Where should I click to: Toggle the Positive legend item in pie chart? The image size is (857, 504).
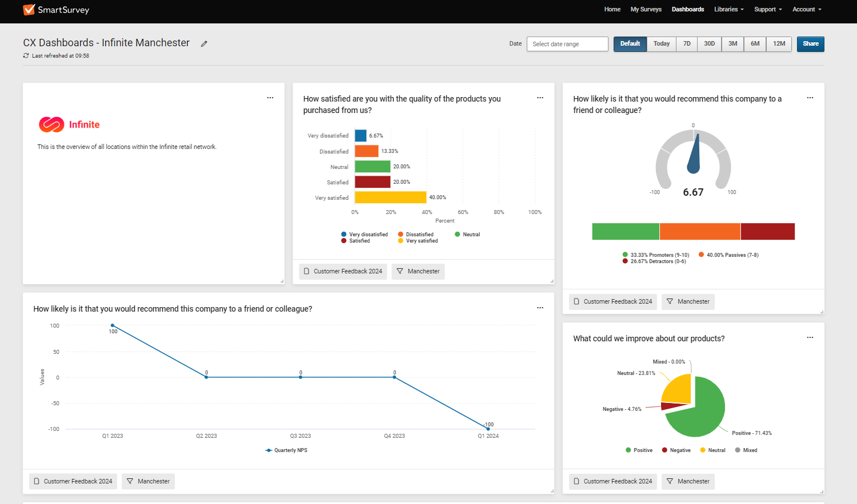click(x=639, y=450)
